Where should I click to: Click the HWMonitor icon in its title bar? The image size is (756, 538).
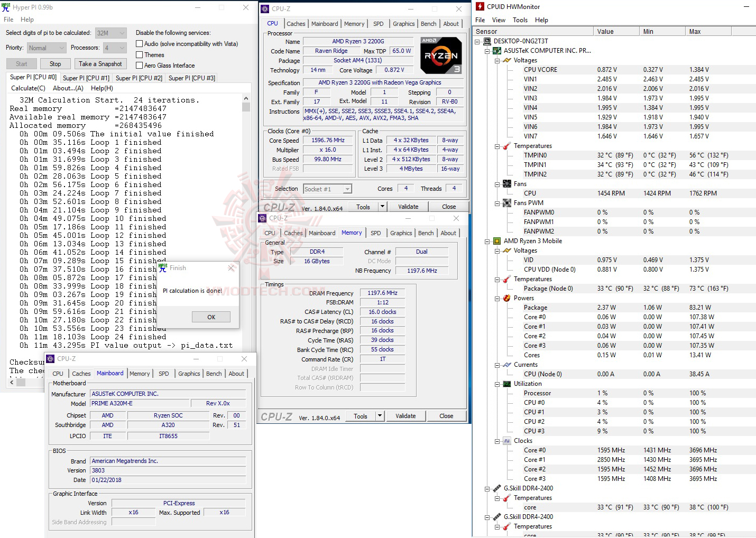pos(480,6)
